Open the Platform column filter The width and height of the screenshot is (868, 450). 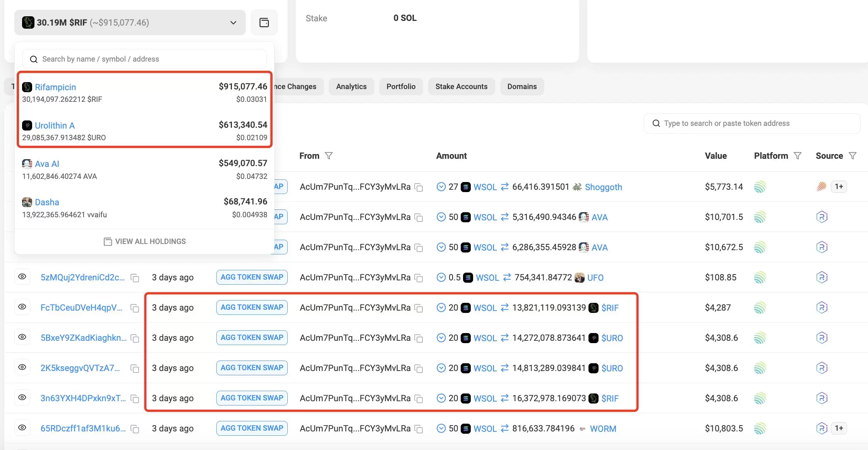click(798, 156)
